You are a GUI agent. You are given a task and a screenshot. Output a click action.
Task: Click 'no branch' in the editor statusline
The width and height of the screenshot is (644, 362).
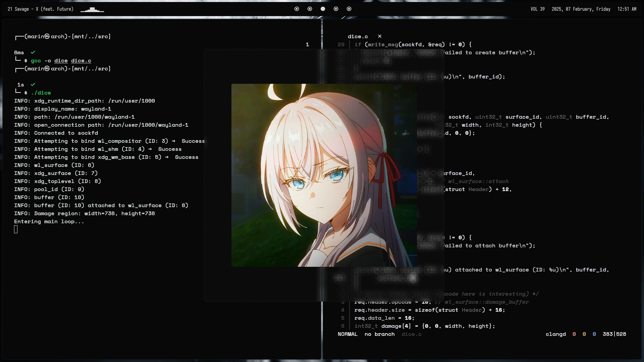pyautogui.click(x=379, y=334)
